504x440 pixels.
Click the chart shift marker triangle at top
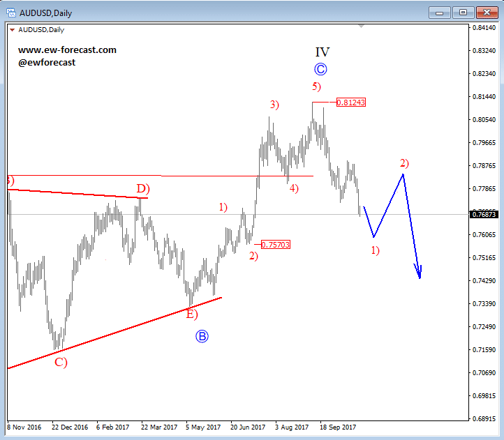point(362,26)
